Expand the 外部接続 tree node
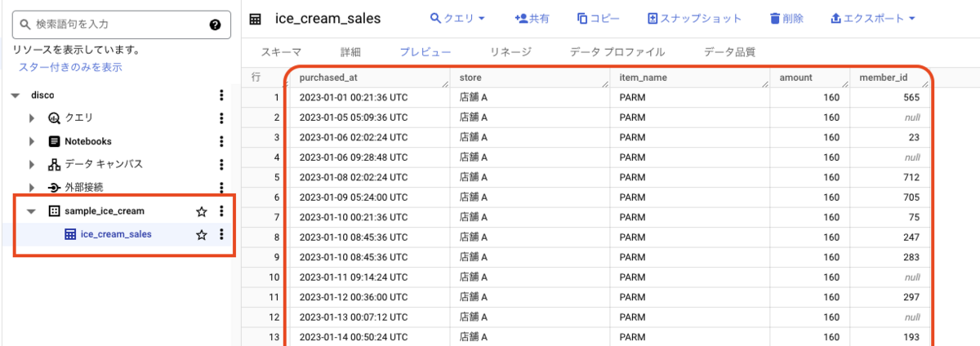The width and height of the screenshot is (980, 346). [x=32, y=187]
